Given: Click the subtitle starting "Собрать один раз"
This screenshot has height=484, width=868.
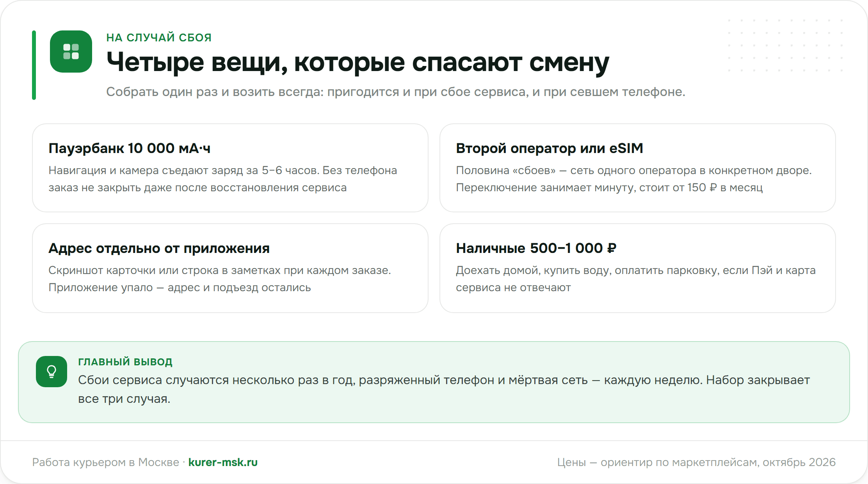Looking at the screenshot, I should [396, 92].
